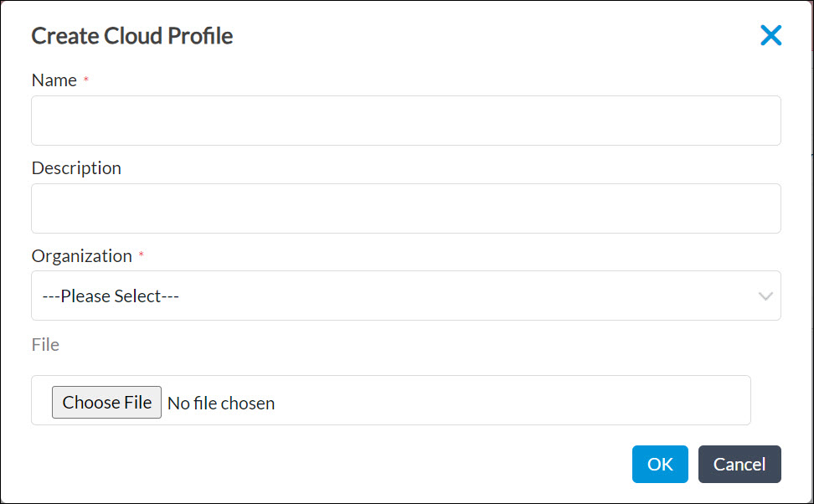Viewport: 814px width, 504px height.
Task: Focus the Name input field
Action: 406,120
